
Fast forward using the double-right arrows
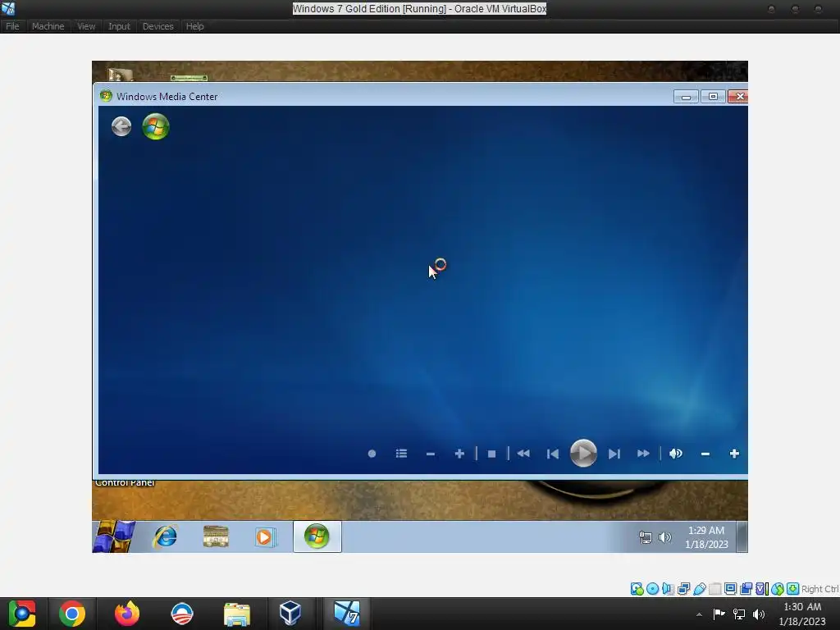643,454
